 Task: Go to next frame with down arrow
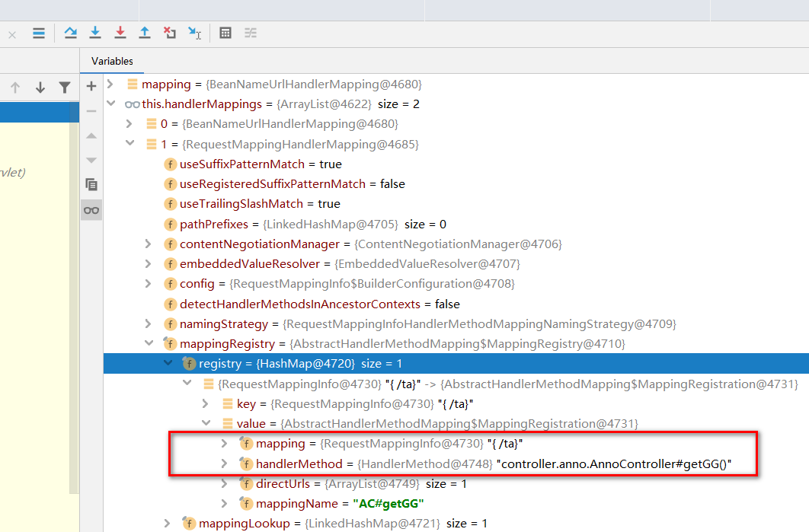click(40, 88)
